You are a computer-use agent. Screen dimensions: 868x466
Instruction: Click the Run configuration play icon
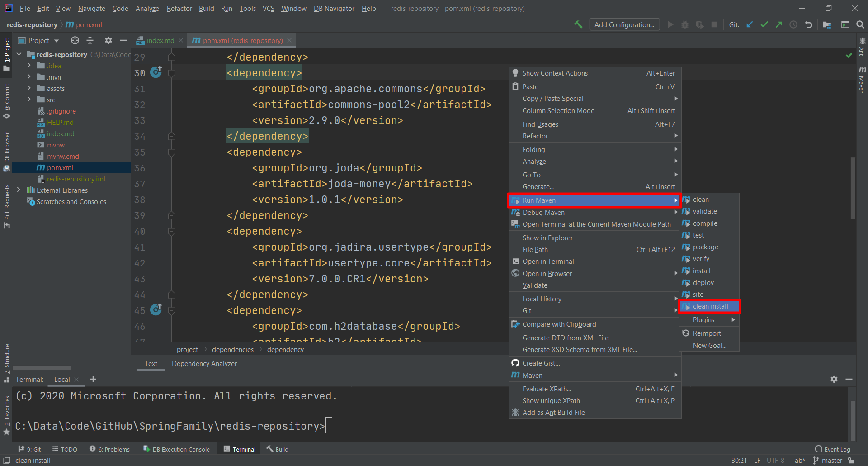pos(670,24)
